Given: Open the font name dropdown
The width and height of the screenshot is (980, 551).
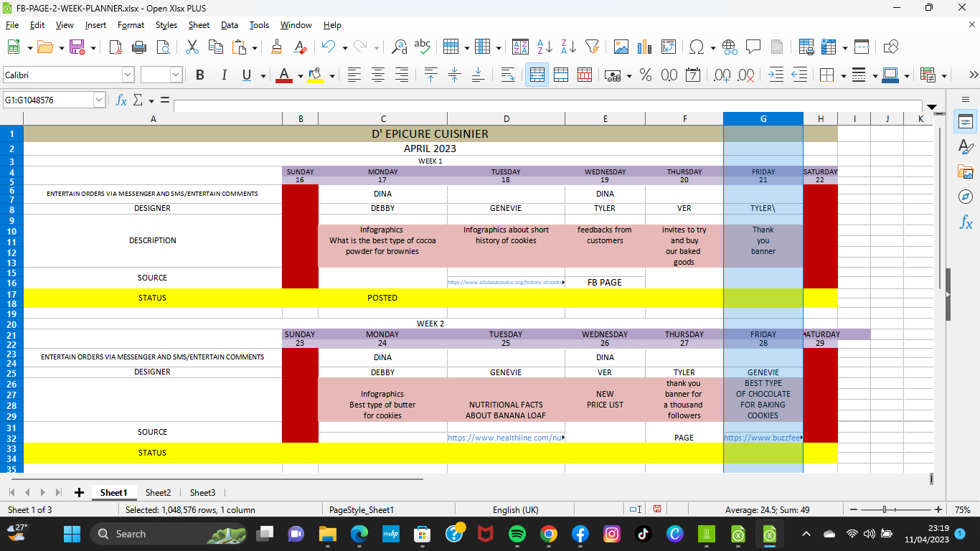Looking at the screenshot, I should coord(128,75).
